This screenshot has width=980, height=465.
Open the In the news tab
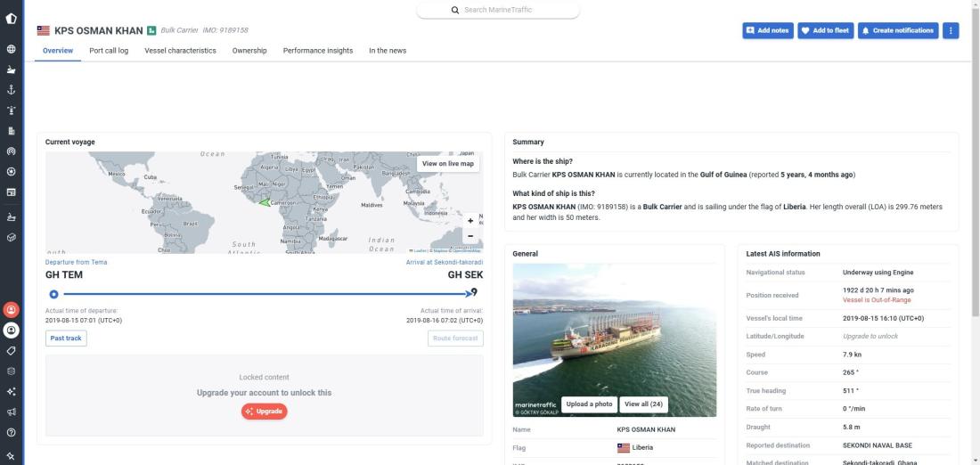(388, 51)
